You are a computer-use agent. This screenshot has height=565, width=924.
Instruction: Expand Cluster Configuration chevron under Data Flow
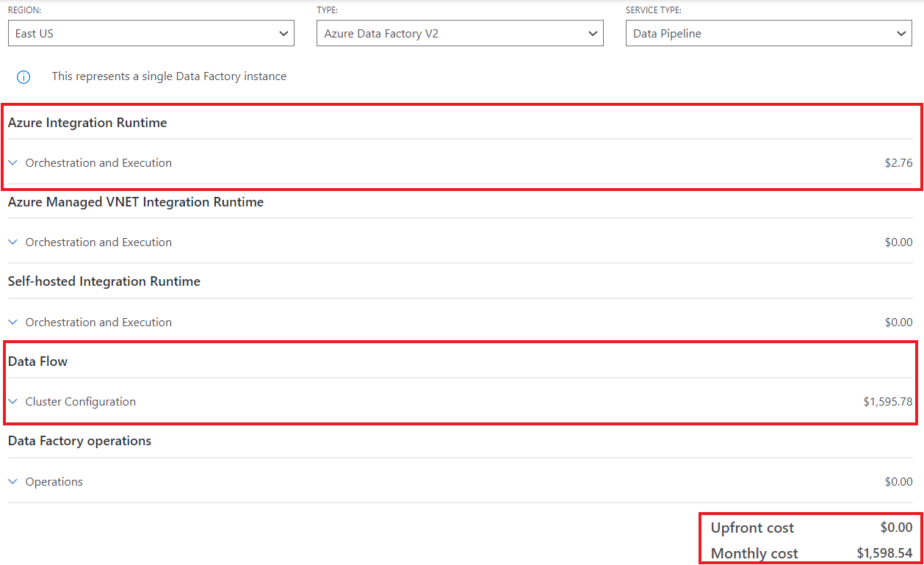tap(12, 402)
